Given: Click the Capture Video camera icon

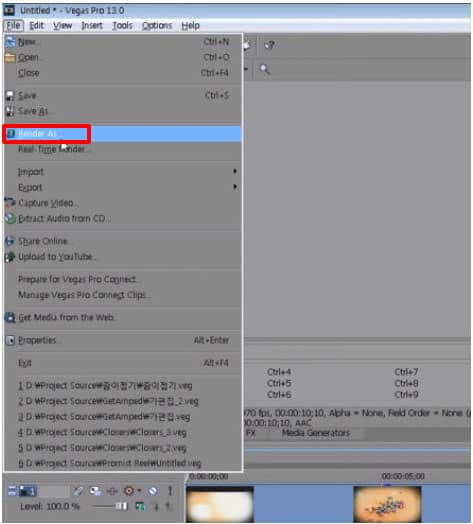Looking at the screenshot, I should pos(10,203).
